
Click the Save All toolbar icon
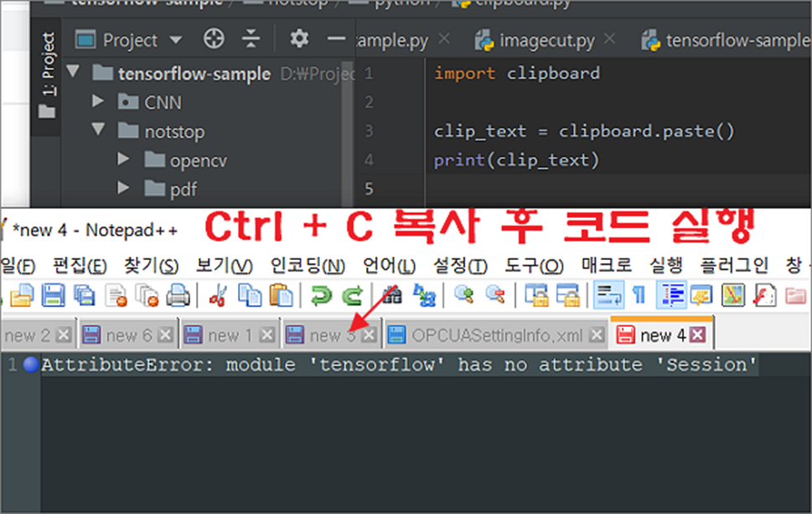(84, 296)
